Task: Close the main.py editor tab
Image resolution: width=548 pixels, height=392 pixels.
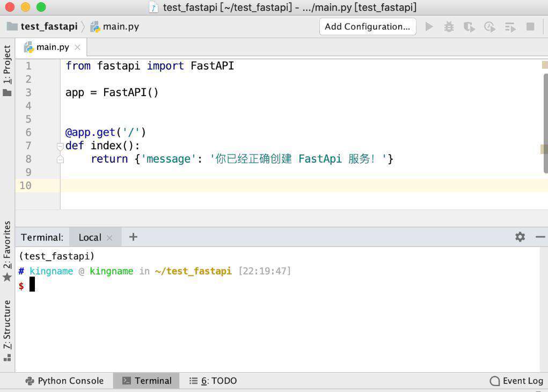Action: click(78, 47)
